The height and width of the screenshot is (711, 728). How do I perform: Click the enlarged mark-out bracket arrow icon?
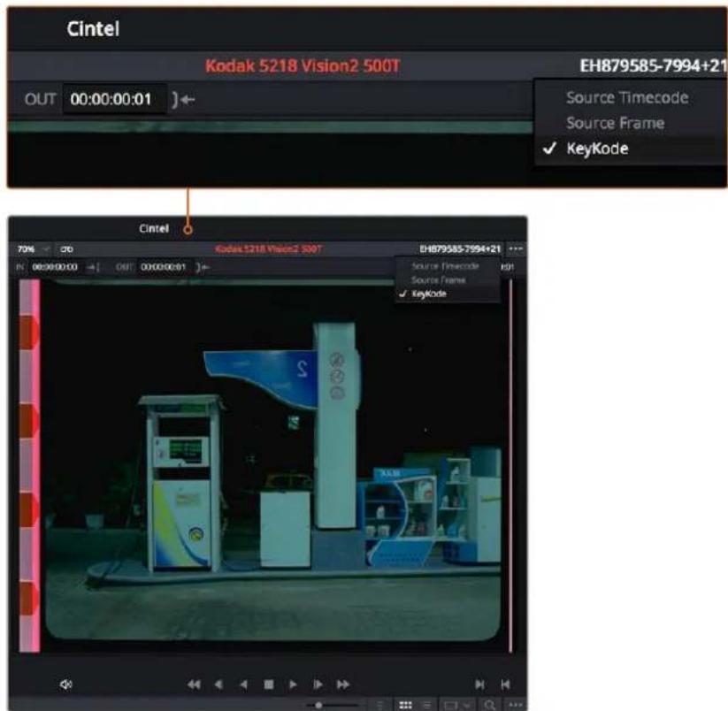click(183, 99)
